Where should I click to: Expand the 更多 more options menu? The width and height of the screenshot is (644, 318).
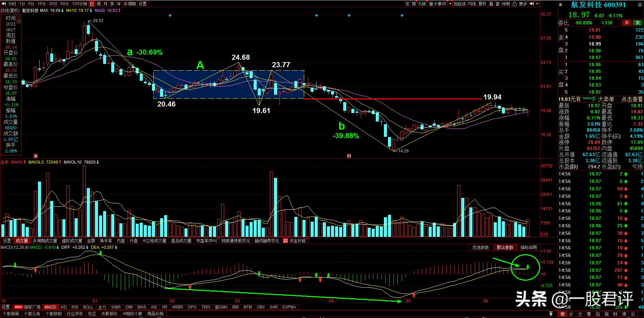pos(523,4)
